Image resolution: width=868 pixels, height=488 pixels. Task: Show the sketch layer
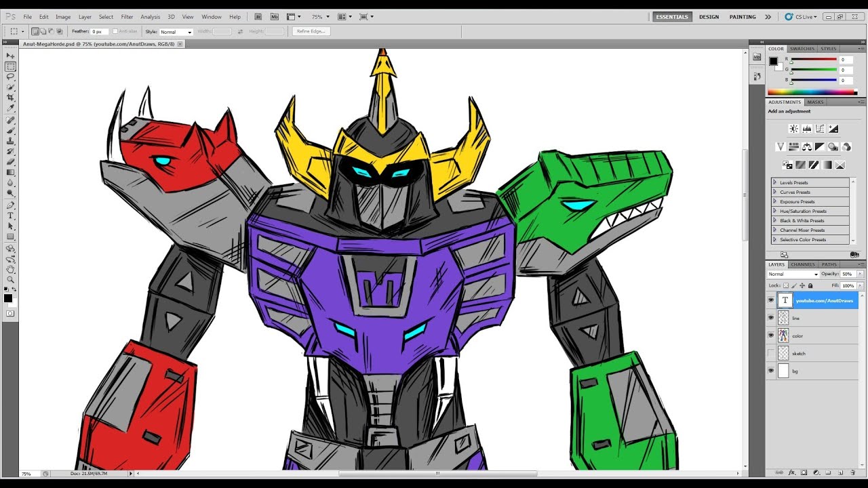click(771, 352)
